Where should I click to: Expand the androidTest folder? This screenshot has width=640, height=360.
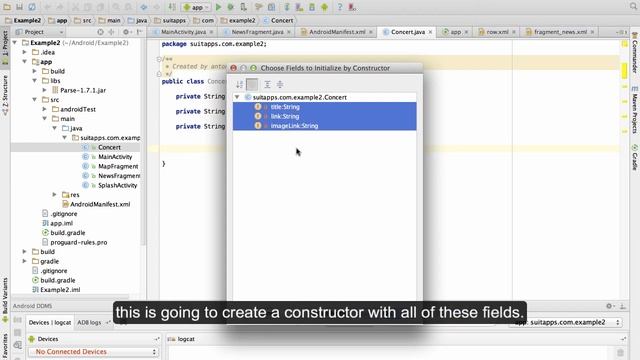(x=44, y=109)
